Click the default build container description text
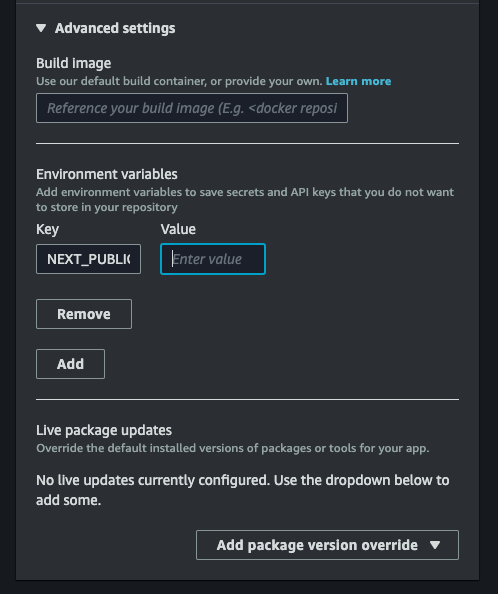The height and width of the screenshot is (594, 498). coord(179,81)
